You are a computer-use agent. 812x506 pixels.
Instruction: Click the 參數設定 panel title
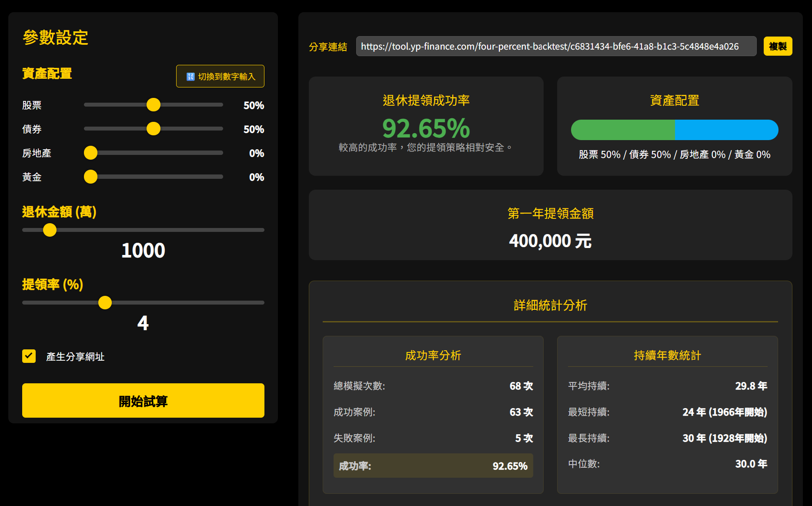point(55,37)
